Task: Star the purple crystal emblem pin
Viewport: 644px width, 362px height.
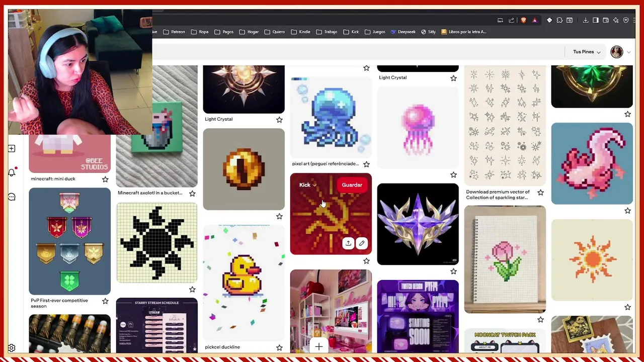Action: (453, 271)
